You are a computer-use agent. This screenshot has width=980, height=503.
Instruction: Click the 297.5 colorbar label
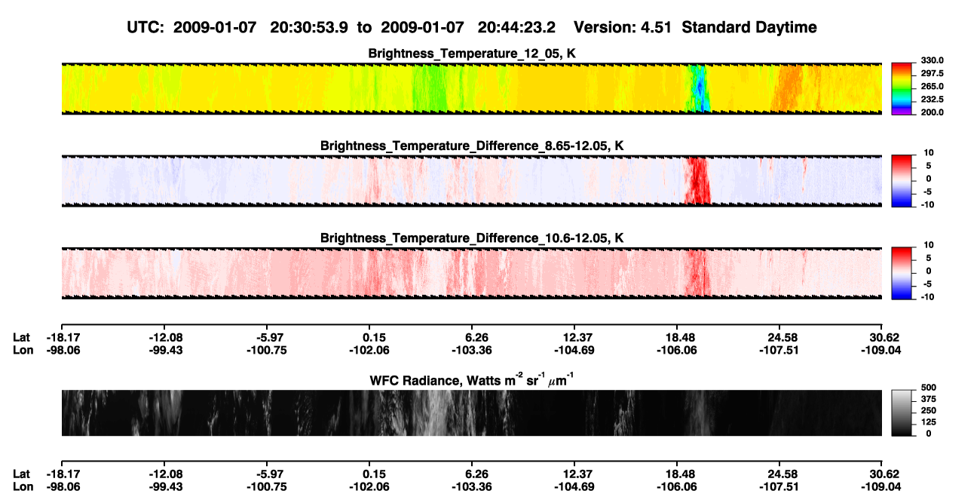click(x=932, y=73)
